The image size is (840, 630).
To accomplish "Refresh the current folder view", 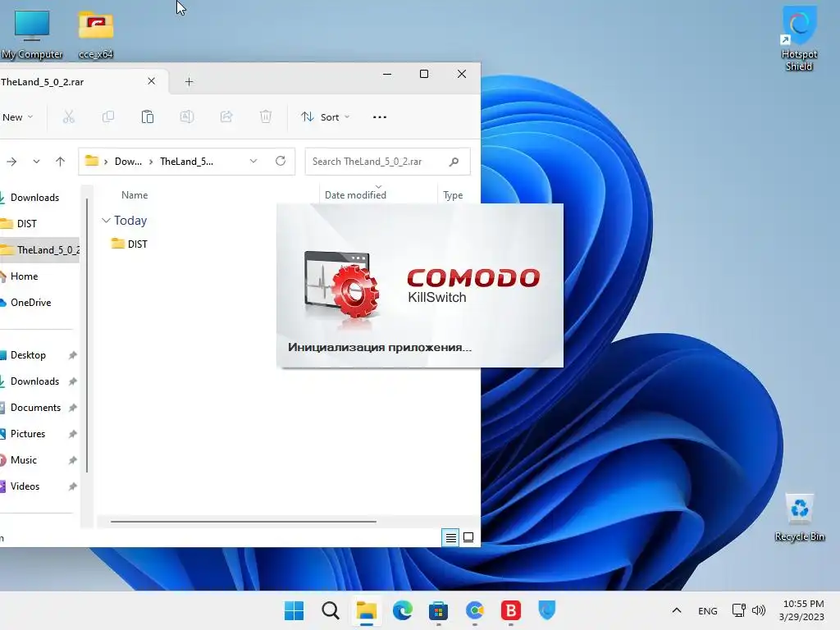I will point(281,162).
